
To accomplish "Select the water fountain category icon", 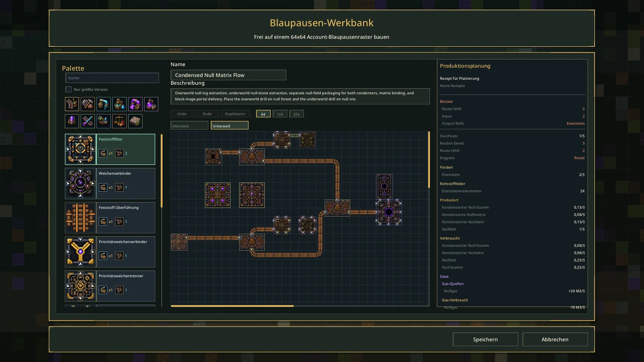I will 119,104.
